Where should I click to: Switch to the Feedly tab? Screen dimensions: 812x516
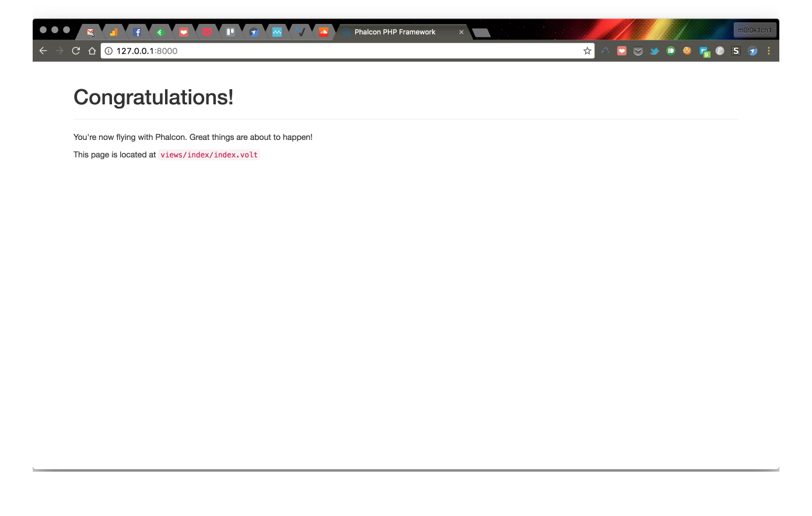[x=160, y=32]
